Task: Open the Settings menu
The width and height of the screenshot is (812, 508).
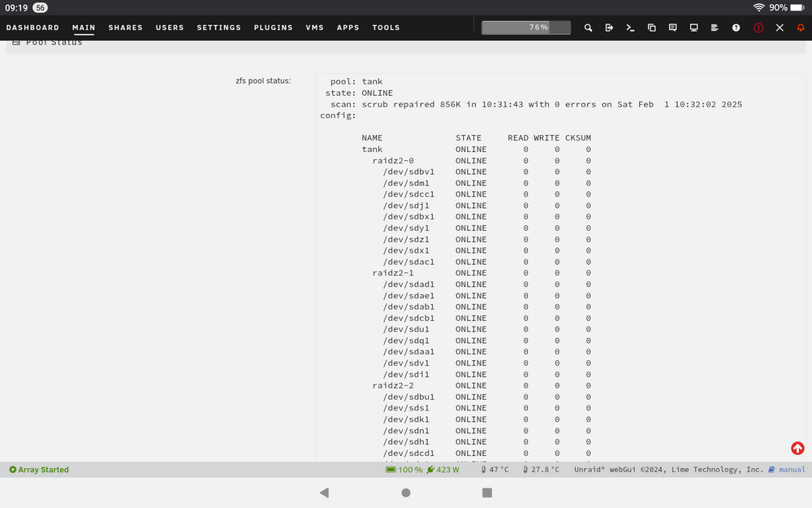Action: [x=218, y=28]
